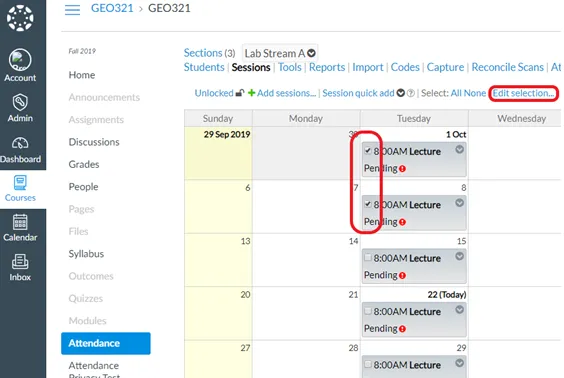Check the 22 Oct 8:00AM Lecture checkbox
The image size is (564, 378).
click(x=368, y=310)
